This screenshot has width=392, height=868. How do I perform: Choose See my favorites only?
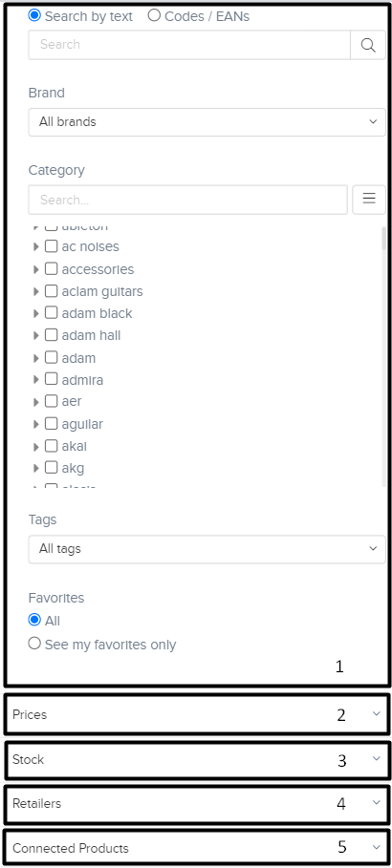click(34, 644)
